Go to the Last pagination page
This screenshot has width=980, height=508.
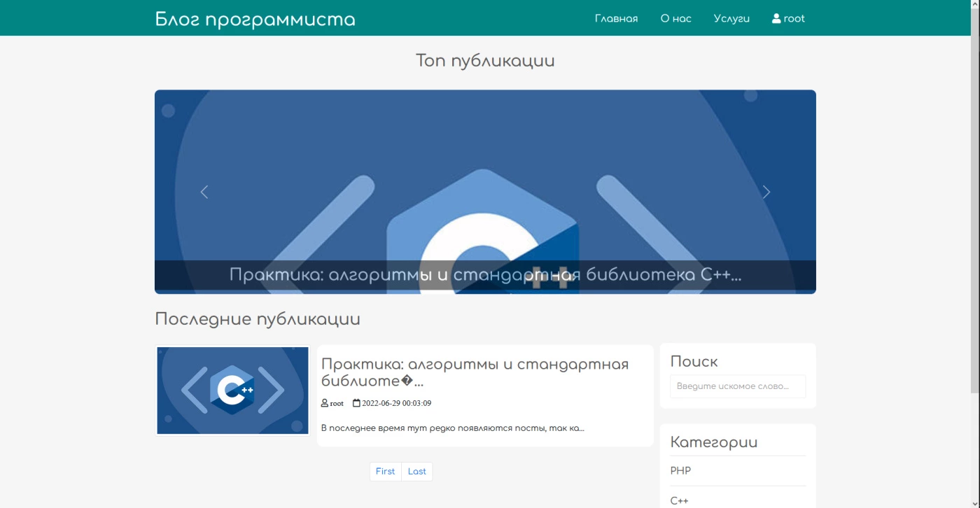[x=417, y=472]
